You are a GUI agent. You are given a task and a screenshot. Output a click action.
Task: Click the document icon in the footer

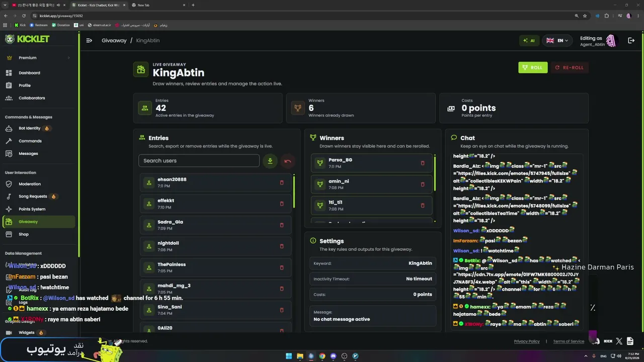[630, 341]
